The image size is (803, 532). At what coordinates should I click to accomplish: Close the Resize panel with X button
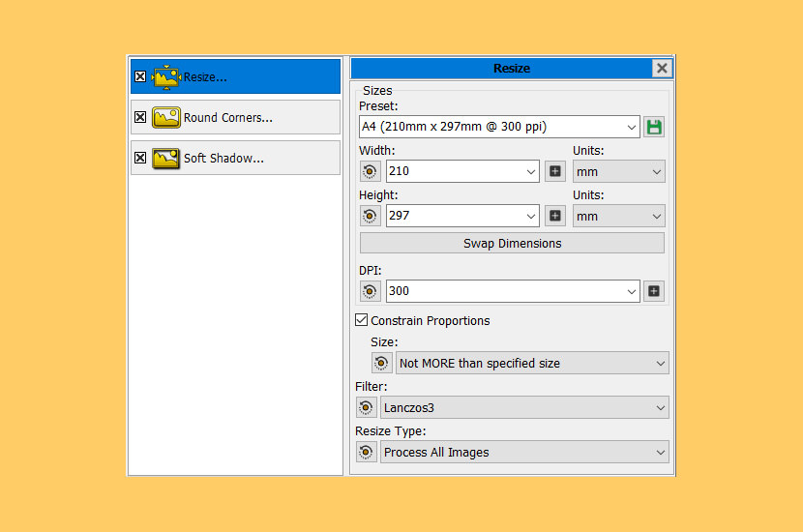coord(662,68)
